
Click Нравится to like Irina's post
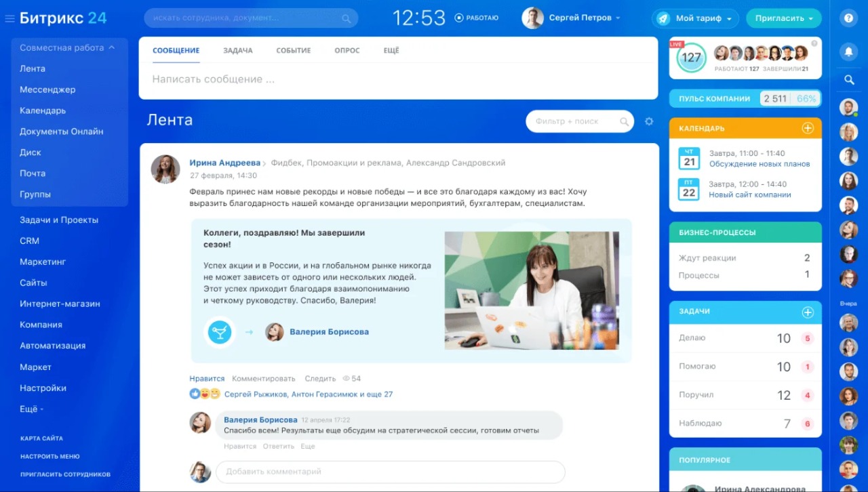coord(207,379)
